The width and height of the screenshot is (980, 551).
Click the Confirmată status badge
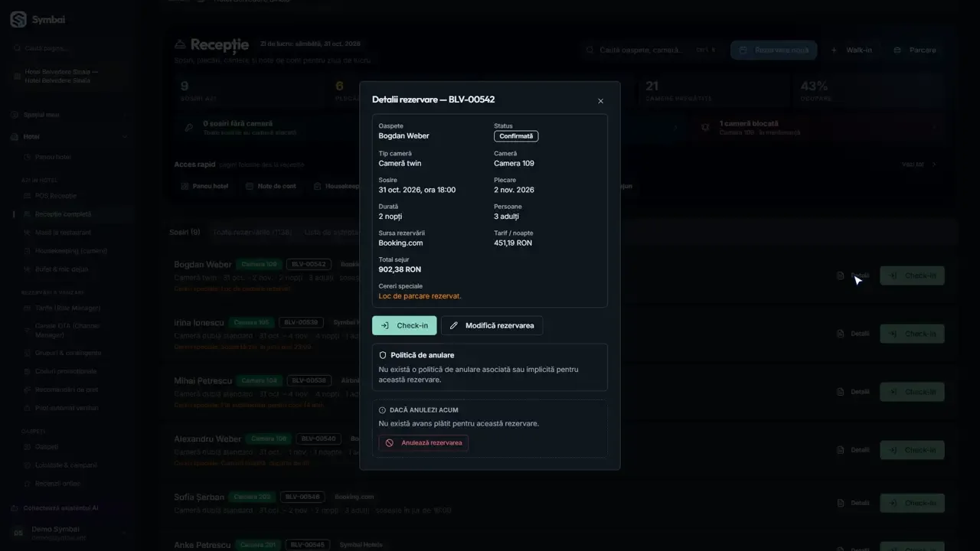click(x=516, y=136)
